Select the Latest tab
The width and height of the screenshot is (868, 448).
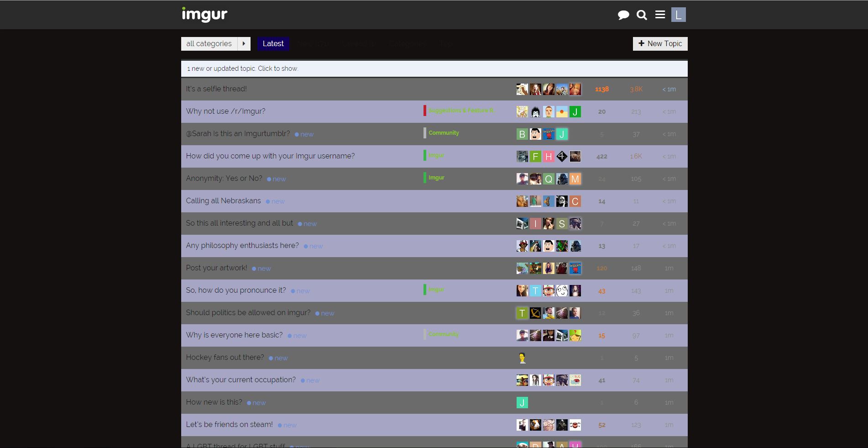pos(273,44)
